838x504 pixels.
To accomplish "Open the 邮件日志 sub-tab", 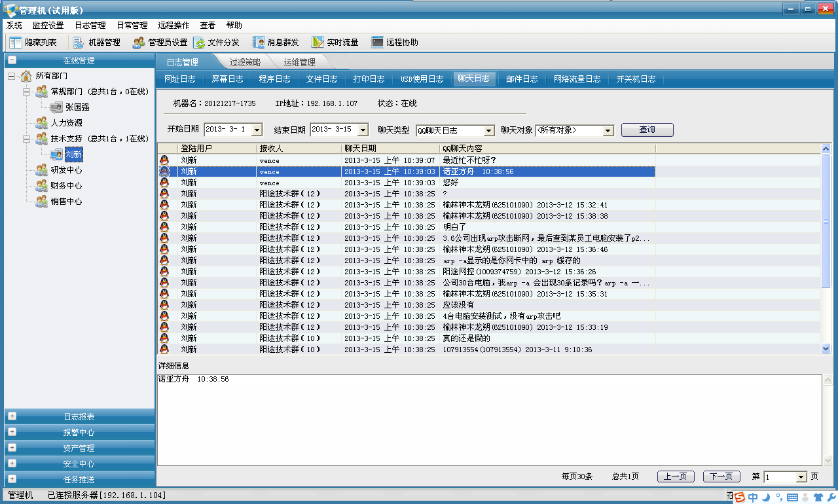I will click(x=522, y=79).
